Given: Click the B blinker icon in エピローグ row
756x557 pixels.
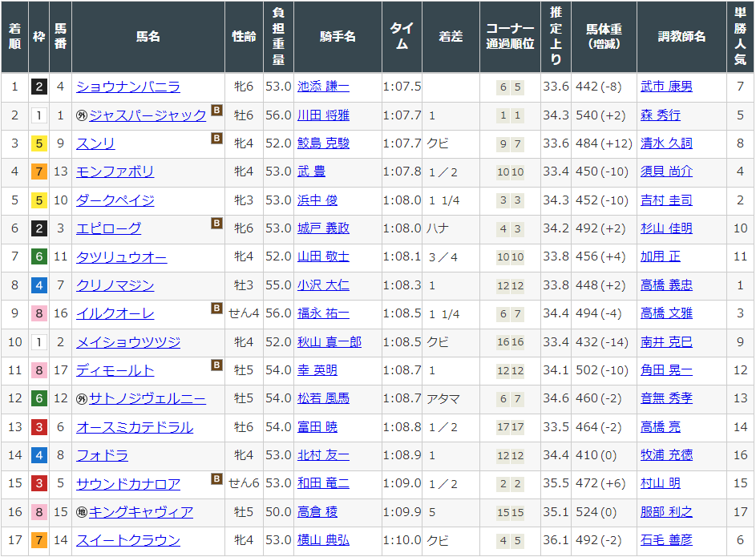Looking at the screenshot, I should pos(217,224).
